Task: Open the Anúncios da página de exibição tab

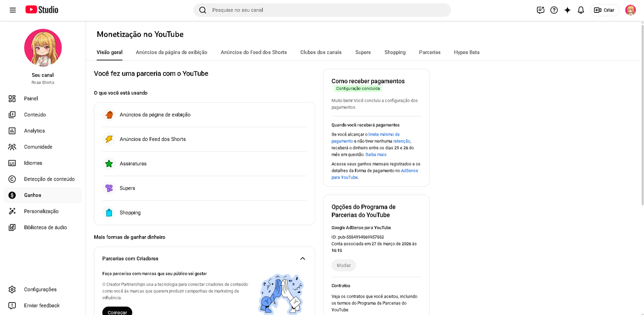Action: (x=171, y=52)
